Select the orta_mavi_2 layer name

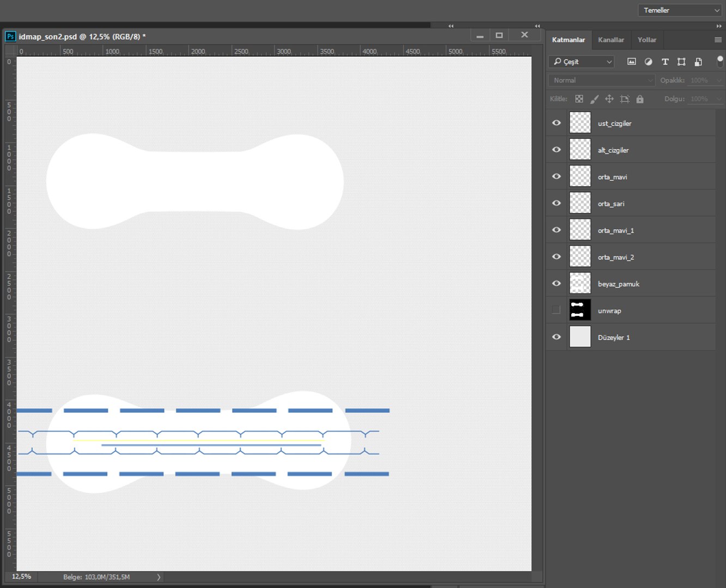tap(616, 257)
